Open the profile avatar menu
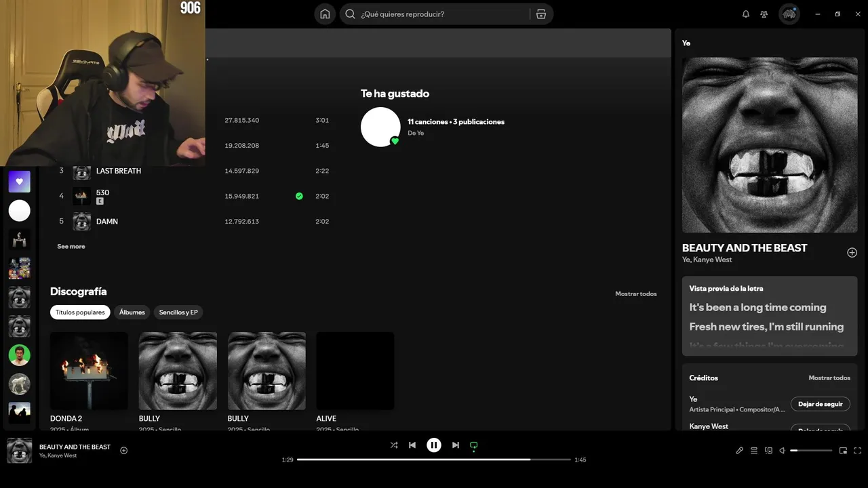Image resolution: width=868 pixels, height=488 pixels. (x=789, y=14)
